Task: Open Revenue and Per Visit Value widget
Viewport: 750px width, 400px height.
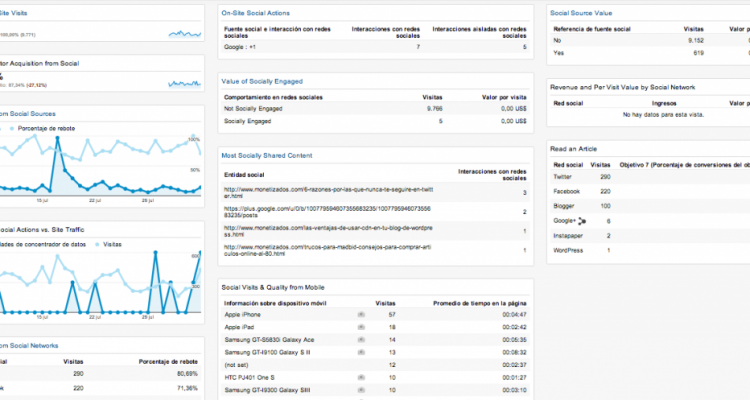Action: tap(623, 87)
